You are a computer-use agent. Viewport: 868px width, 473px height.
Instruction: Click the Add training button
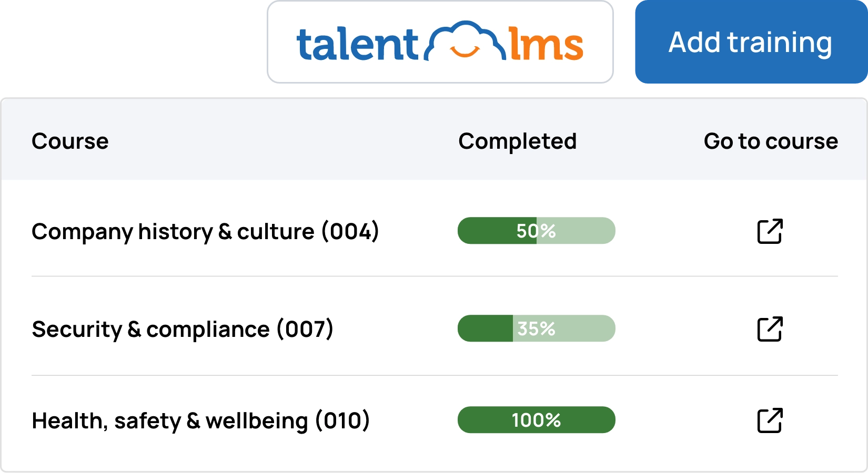[x=751, y=42]
